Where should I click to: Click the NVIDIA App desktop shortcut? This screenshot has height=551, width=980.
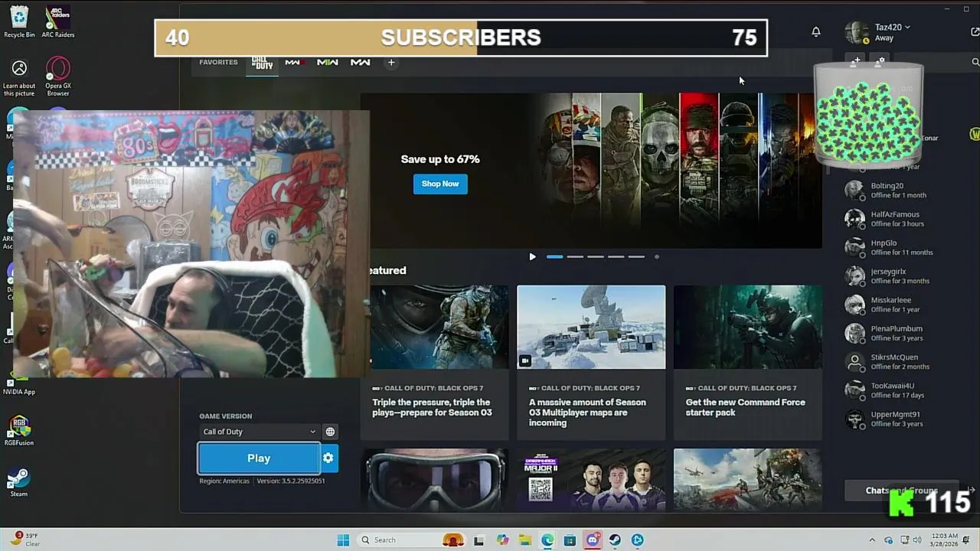tap(19, 385)
